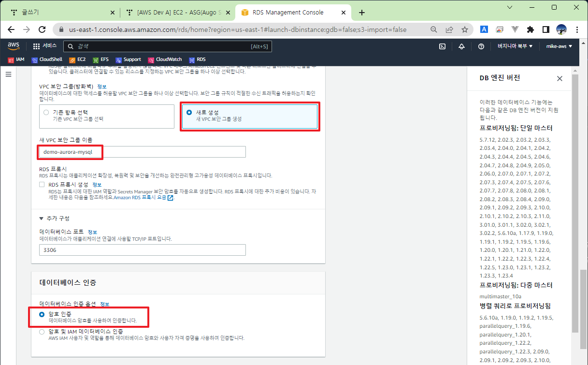
Task: Open the AWS help question mark icon
Action: click(481, 46)
